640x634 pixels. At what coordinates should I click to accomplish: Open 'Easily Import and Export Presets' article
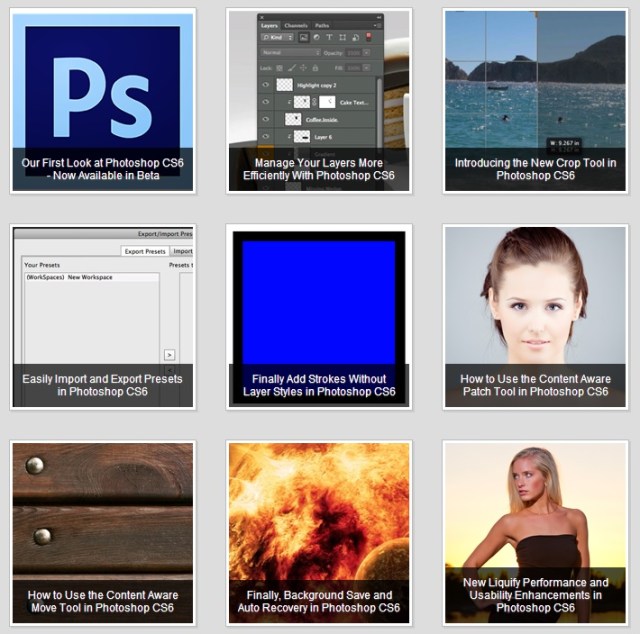(102, 317)
